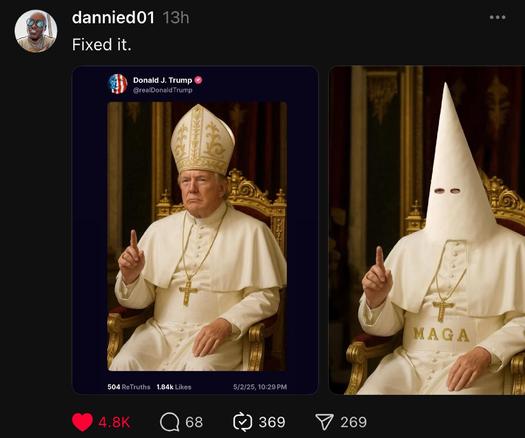Click the 13h post timestamp
The image size is (525, 438).
pos(176,17)
